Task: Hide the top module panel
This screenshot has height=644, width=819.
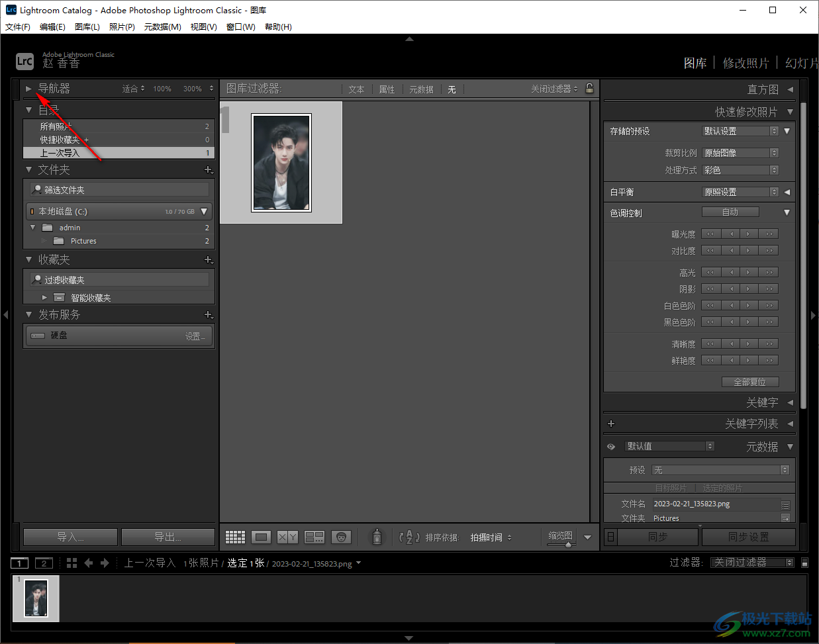Action: [x=409, y=39]
